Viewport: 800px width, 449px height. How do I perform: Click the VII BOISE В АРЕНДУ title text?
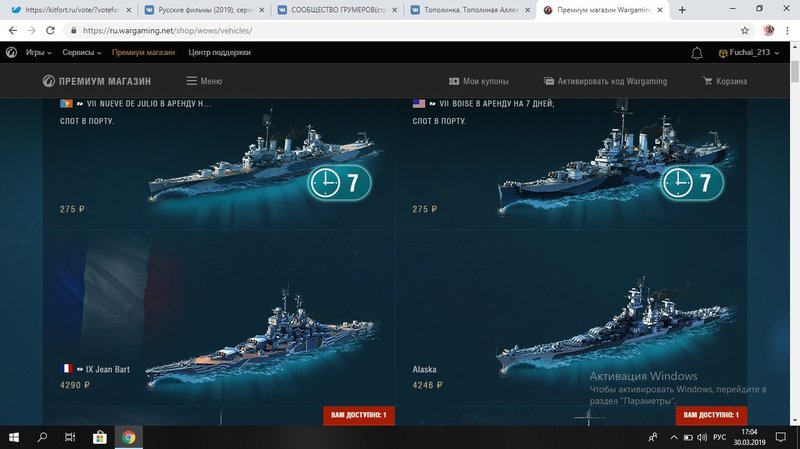(497, 104)
